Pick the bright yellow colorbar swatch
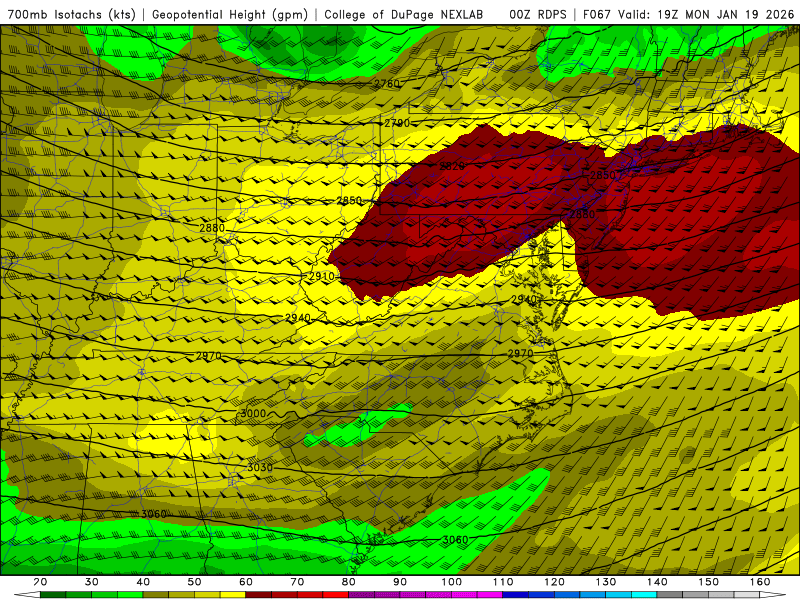Screen dimensions: 800x600 233,596
